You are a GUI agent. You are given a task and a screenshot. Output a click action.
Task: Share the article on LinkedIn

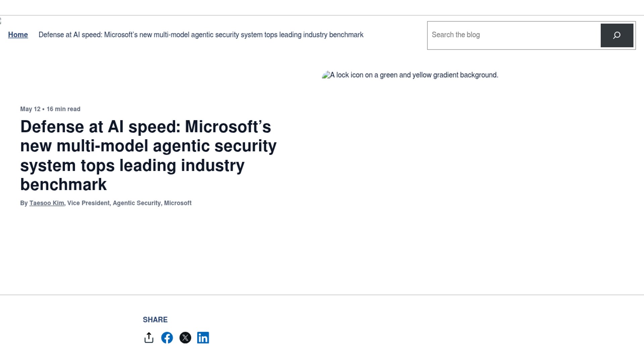point(203,338)
